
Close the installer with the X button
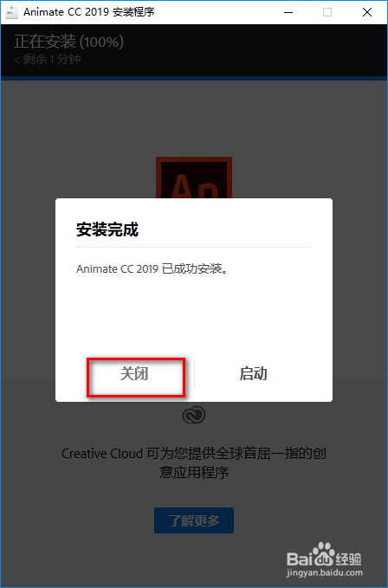[x=367, y=12]
